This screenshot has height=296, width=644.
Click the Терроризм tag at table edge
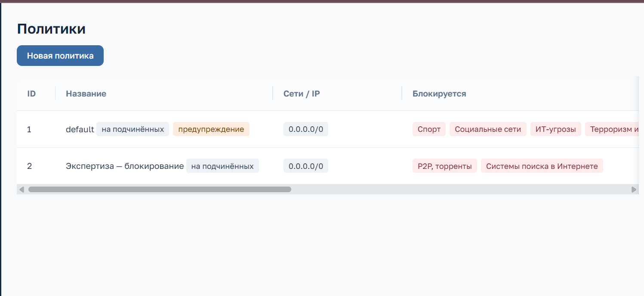[612, 129]
